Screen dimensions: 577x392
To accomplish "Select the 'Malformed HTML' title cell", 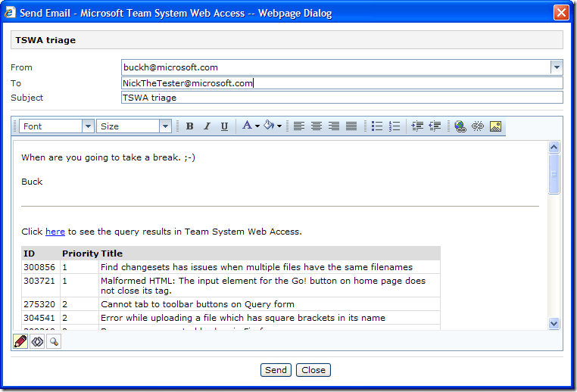I will point(270,286).
